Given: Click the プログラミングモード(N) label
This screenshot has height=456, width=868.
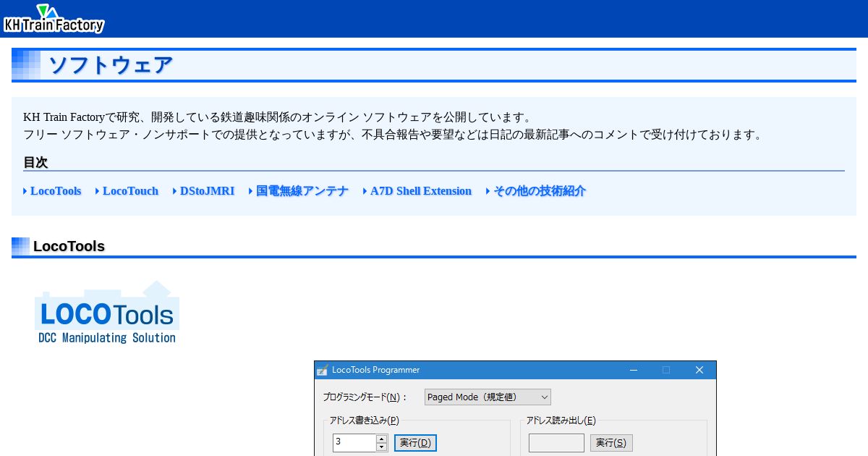Looking at the screenshot, I should [365, 397].
